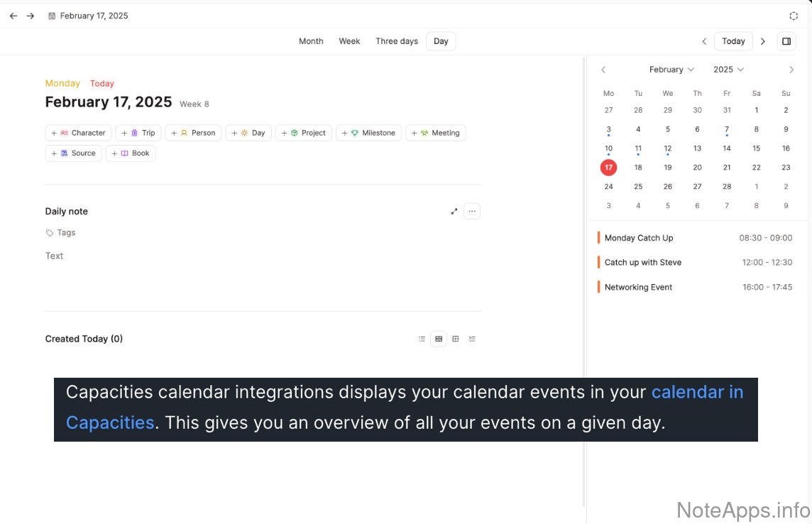Toggle the right sidebar panel icon
The image size is (812, 524).
[x=786, y=41]
